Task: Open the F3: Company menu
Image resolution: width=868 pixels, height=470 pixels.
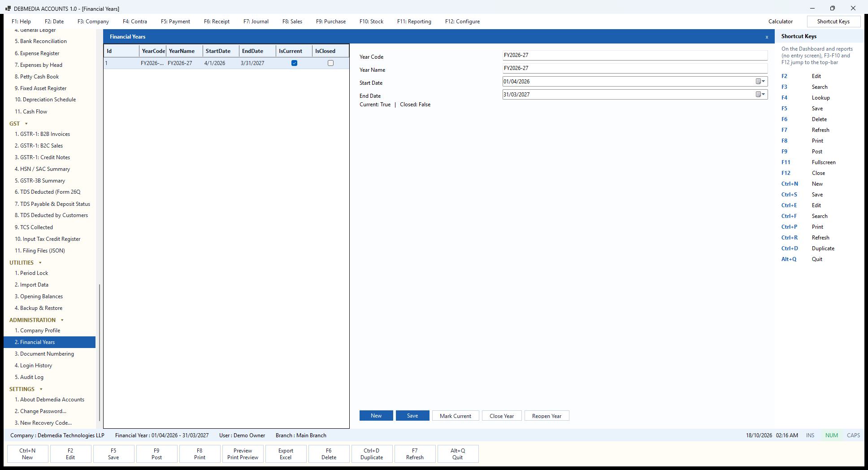Action: 93,22
